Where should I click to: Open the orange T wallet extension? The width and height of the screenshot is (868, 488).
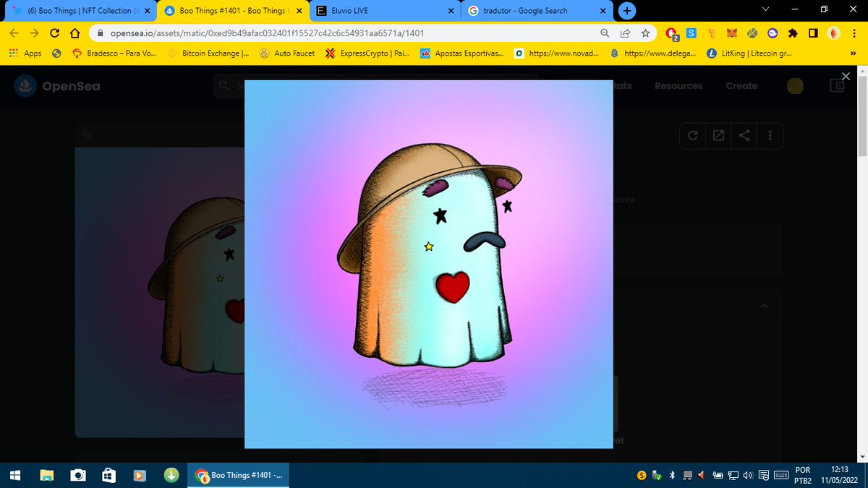pyautogui.click(x=712, y=33)
